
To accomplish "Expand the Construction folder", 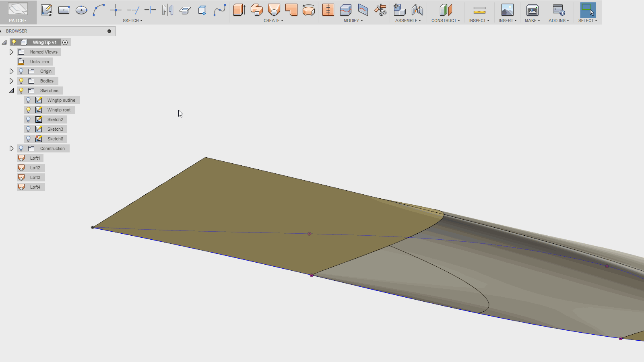I will [11, 148].
